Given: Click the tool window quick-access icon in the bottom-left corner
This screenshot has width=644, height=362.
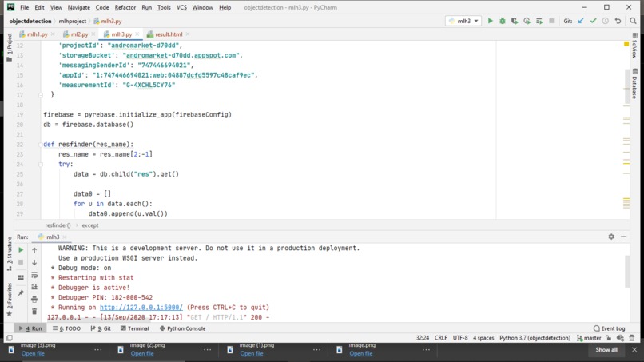Looking at the screenshot, I should [10, 338].
